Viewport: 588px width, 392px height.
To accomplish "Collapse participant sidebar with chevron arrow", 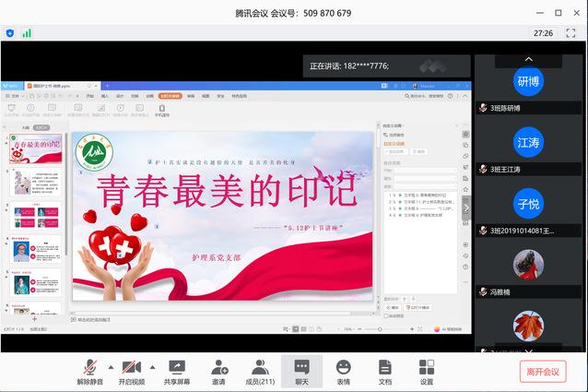I will tap(467, 208).
